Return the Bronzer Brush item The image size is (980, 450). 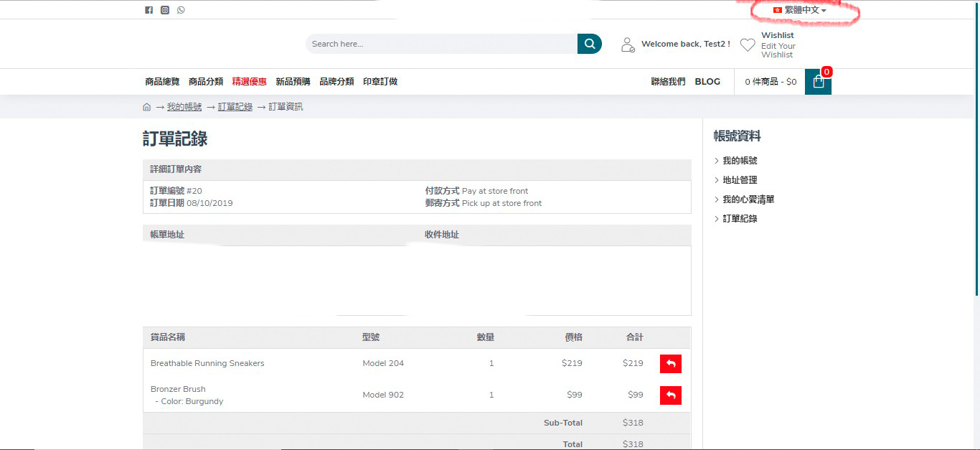point(671,395)
